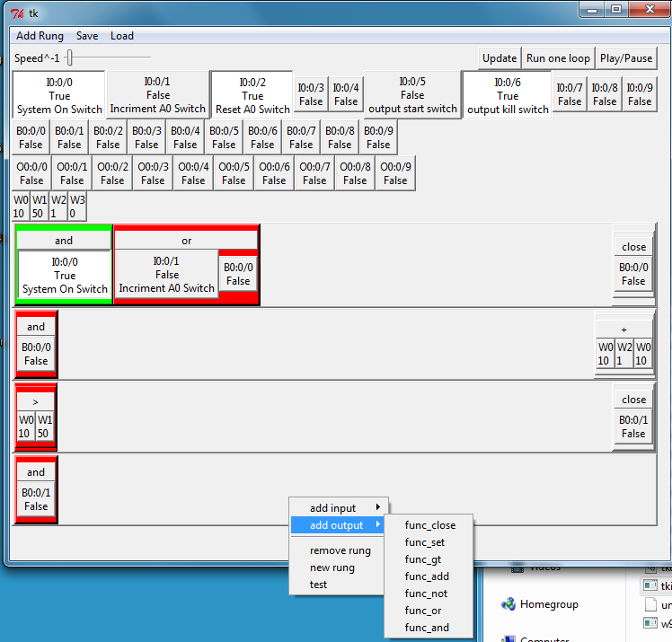Select test in the context menu
Image resolution: width=672 pixels, height=642 pixels.
pos(339,585)
